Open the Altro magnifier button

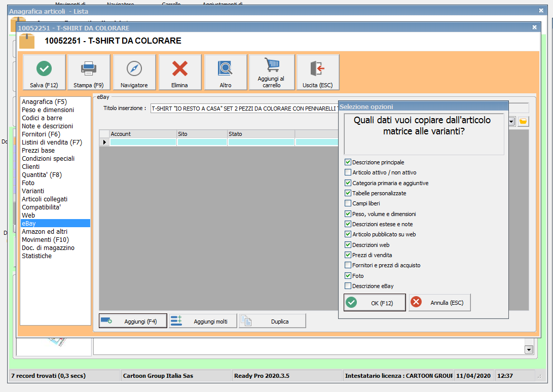click(226, 72)
